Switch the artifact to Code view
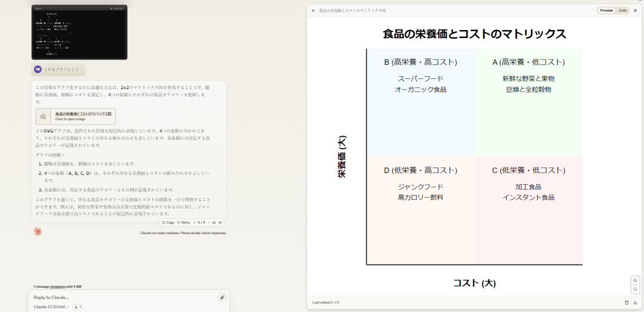 pyautogui.click(x=623, y=10)
